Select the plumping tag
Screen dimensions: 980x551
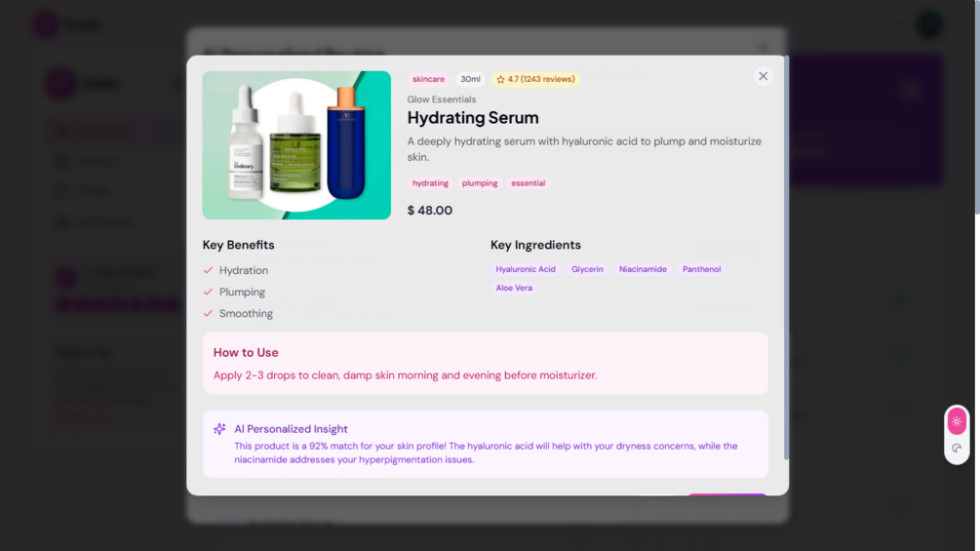tap(480, 183)
